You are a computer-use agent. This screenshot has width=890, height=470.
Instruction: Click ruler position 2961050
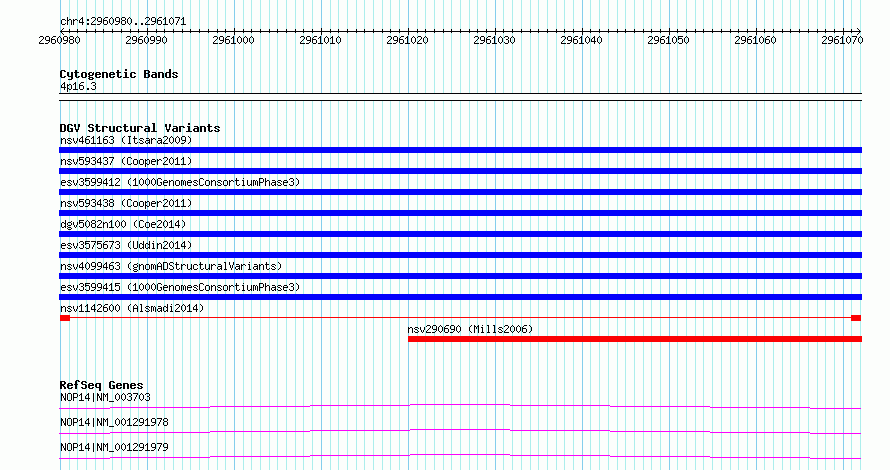point(669,40)
